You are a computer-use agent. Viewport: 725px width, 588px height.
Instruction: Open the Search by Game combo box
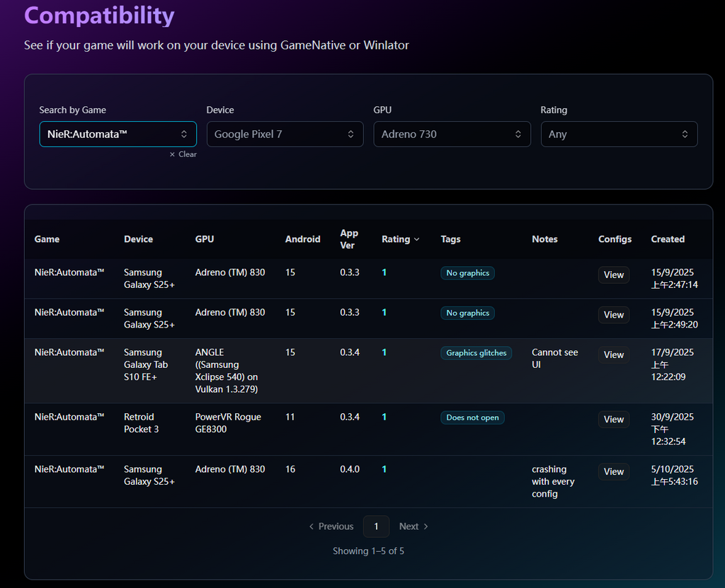click(x=118, y=134)
